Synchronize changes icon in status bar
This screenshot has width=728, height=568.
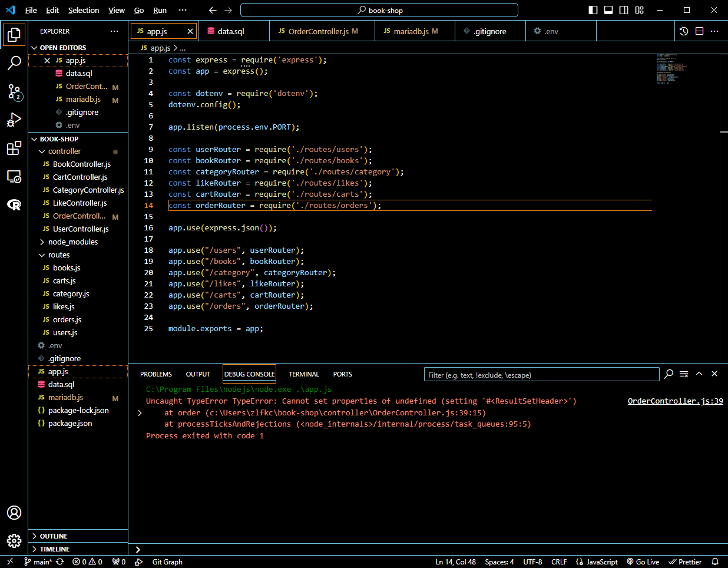click(60, 562)
